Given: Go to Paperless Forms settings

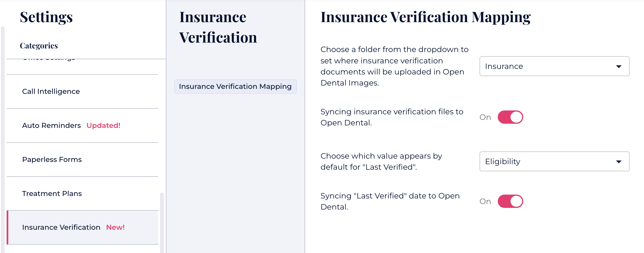Looking at the screenshot, I should coord(52,159).
